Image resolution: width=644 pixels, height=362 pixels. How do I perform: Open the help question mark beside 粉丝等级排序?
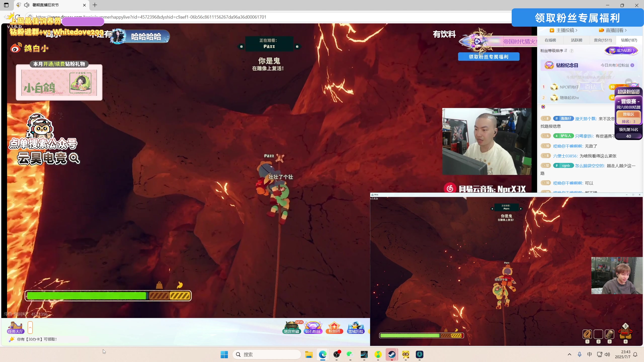(572, 51)
